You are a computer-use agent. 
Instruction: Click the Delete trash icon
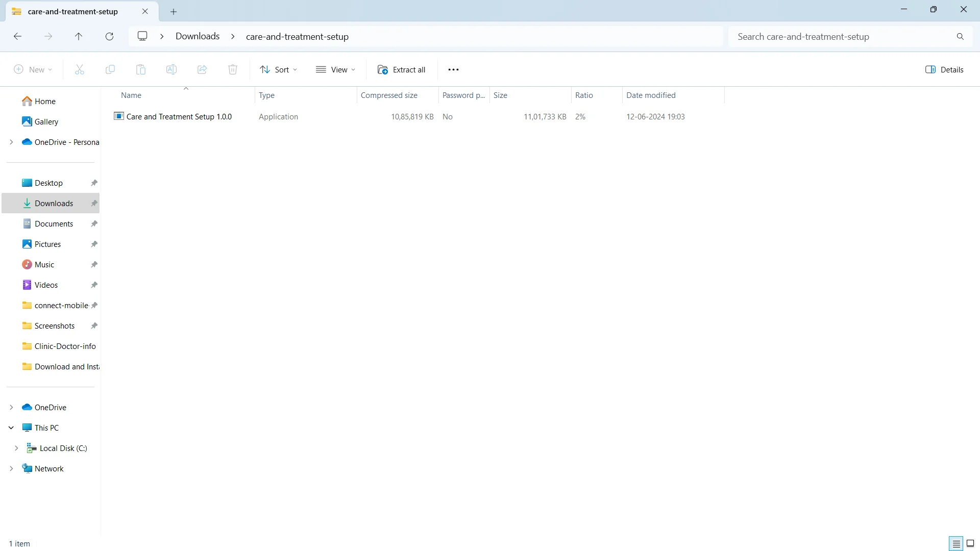[x=233, y=70]
